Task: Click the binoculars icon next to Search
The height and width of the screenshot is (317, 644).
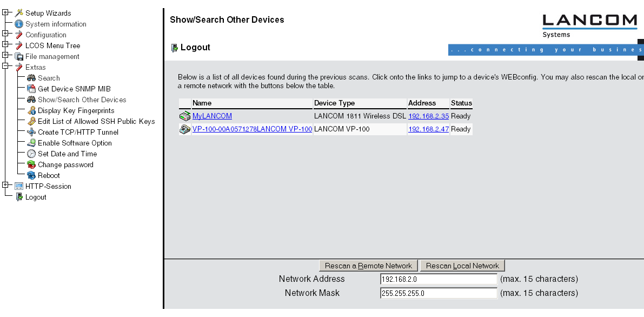Action: click(x=31, y=78)
